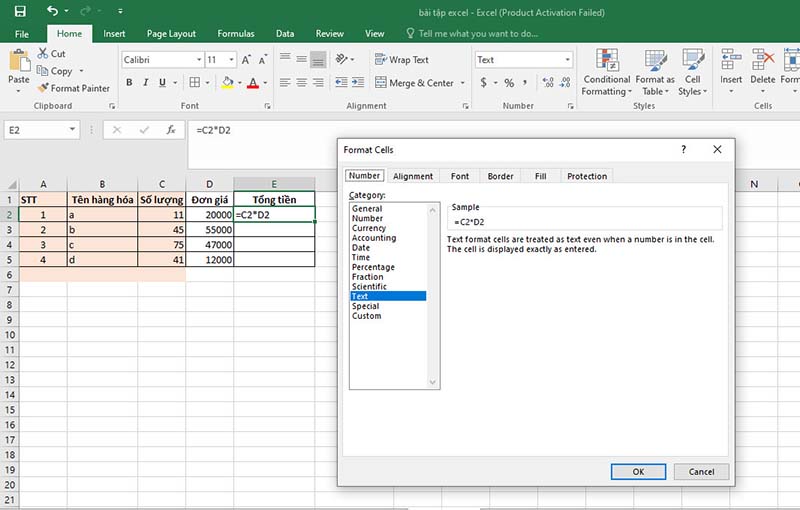
Task: Click OK in Format Cells dialog
Action: (638, 472)
